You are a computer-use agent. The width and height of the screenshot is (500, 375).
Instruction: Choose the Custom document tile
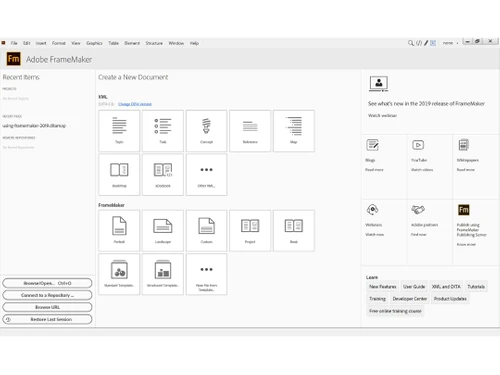tap(206, 231)
